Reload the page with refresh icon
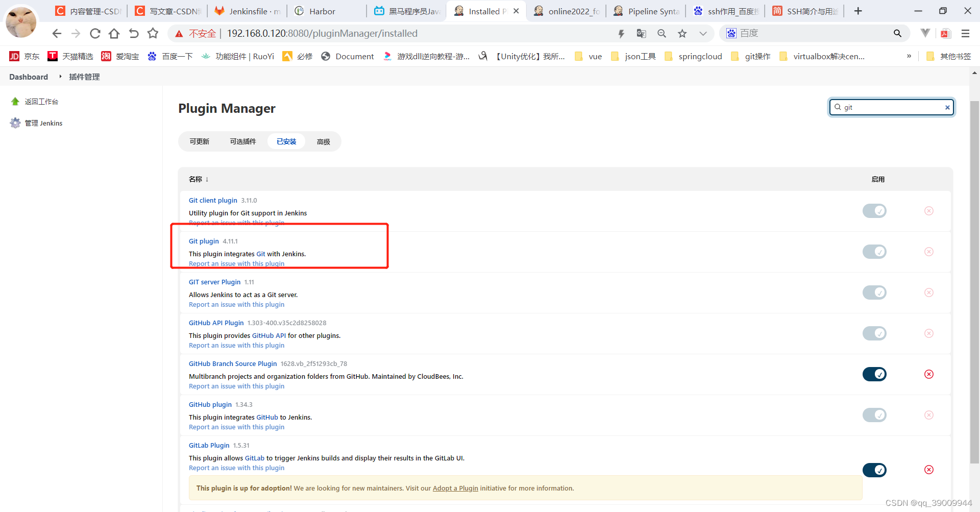Image resolution: width=980 pixels, height=512 pixels. click(x=95, y=34)
